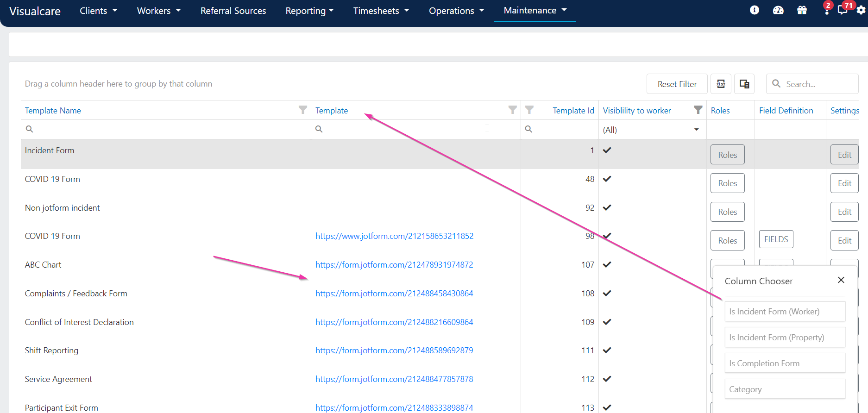
Task: Click filter icon on Visibility to worker column
Action: click(x=698, y=110)
